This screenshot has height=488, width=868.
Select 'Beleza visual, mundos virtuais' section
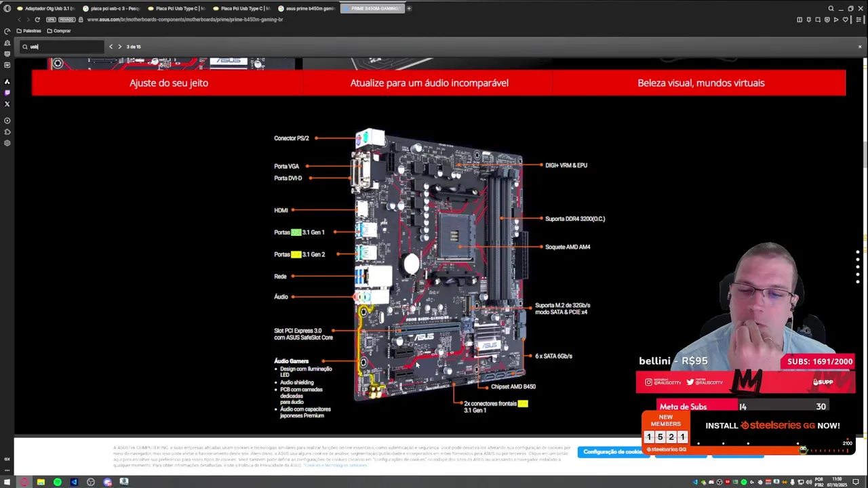pyautogui.click(x=701, y=83)
